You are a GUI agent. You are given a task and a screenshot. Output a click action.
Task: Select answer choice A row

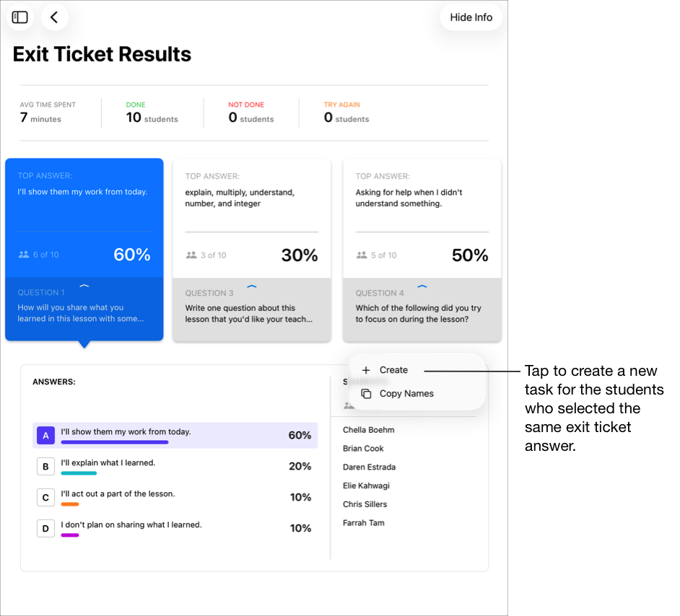coord(174,435)
